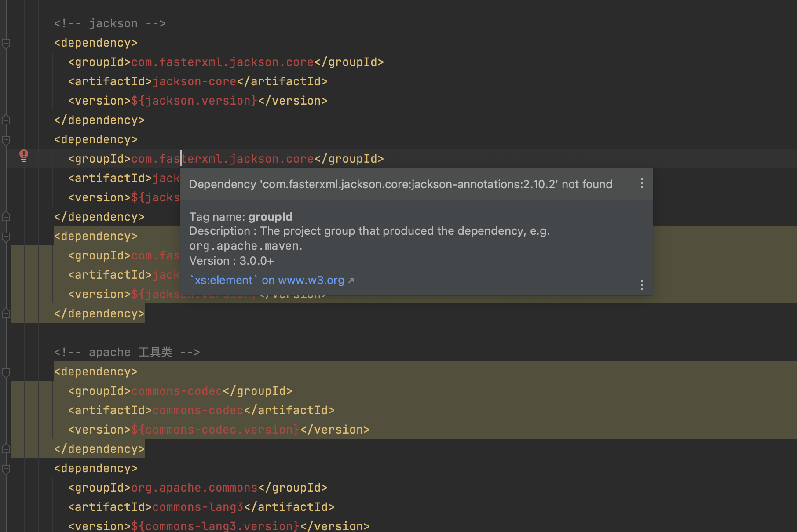Click the red error bulb in gutter
Screen dimensions: 797x532
tap(24, 155)
